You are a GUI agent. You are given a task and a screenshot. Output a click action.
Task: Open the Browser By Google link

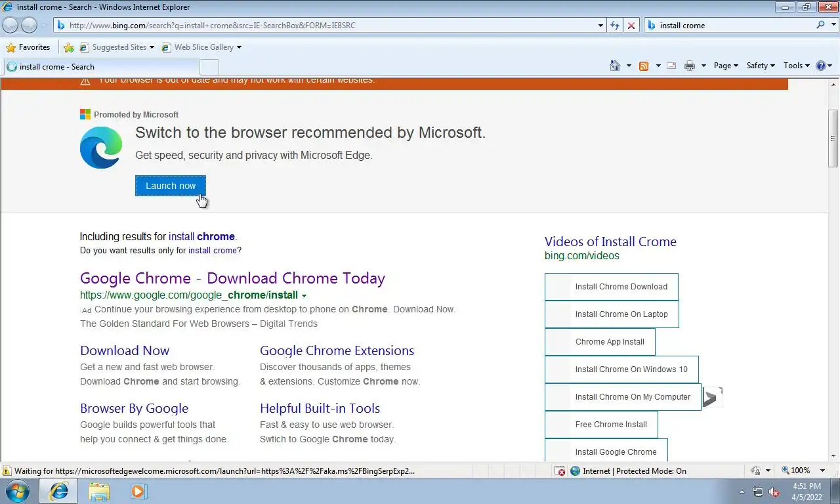click(x=134, y=408)
